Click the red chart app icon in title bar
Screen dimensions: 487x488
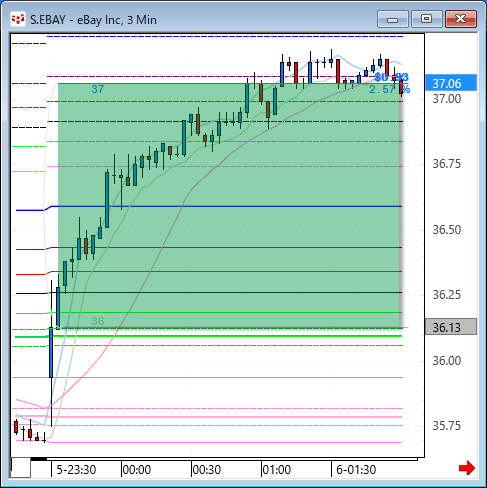coord(18,19)
